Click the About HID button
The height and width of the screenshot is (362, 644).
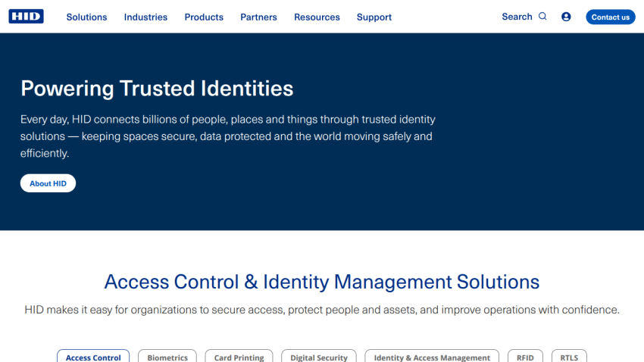tap(48, 183)
